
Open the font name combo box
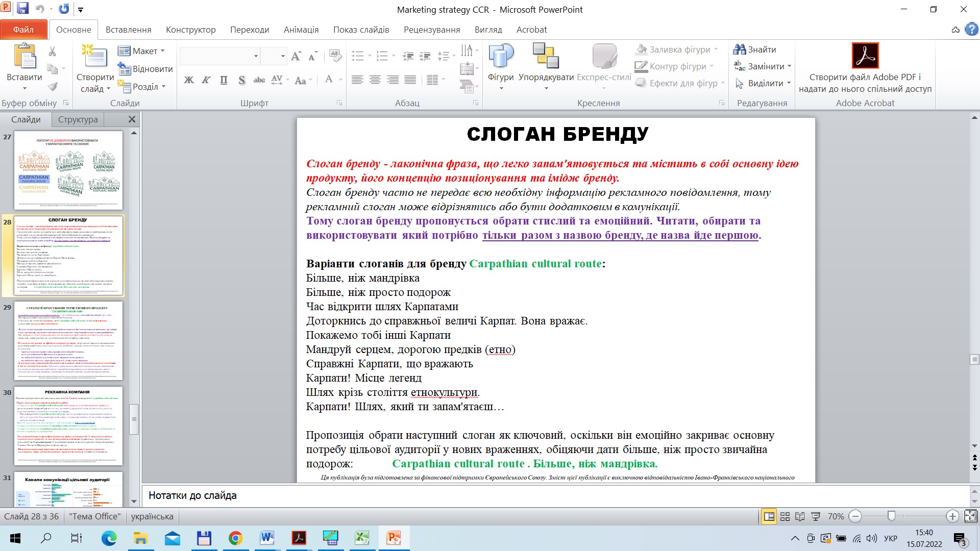[219, 56]
